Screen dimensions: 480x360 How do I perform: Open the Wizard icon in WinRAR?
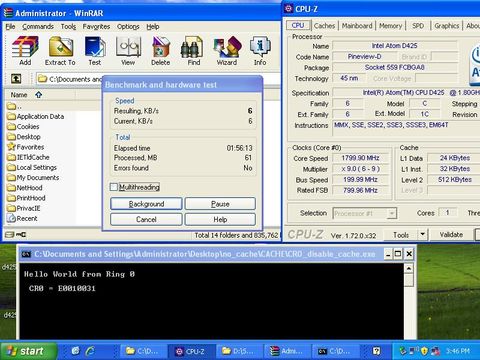pos(227,51)
